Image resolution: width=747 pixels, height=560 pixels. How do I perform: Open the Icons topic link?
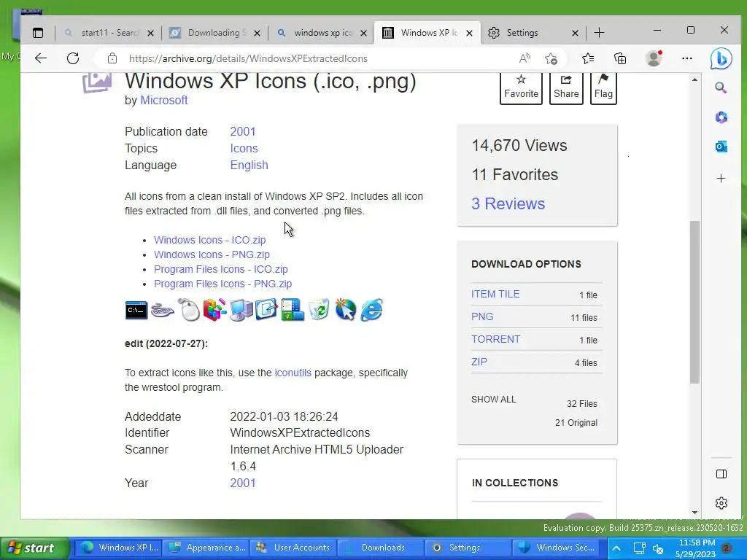pyautogui.click(x=244, y=149)
